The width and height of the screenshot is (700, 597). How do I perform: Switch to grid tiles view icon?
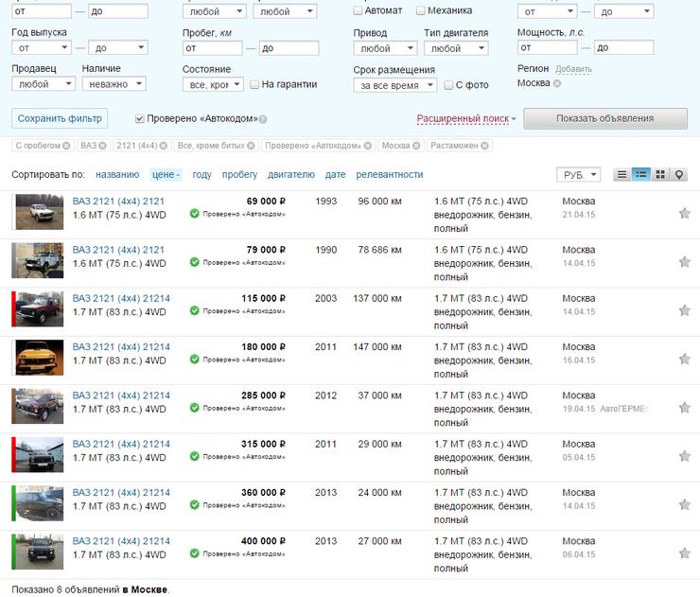click(660, 175)
